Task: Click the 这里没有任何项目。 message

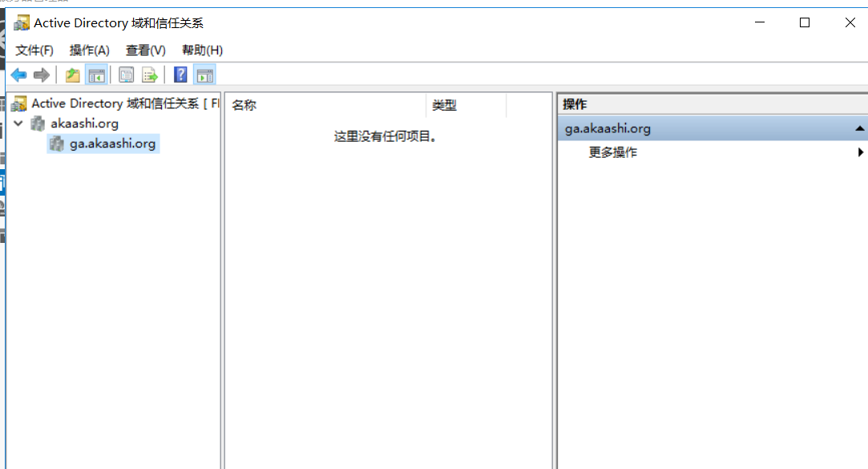Action: click(386, 136)
